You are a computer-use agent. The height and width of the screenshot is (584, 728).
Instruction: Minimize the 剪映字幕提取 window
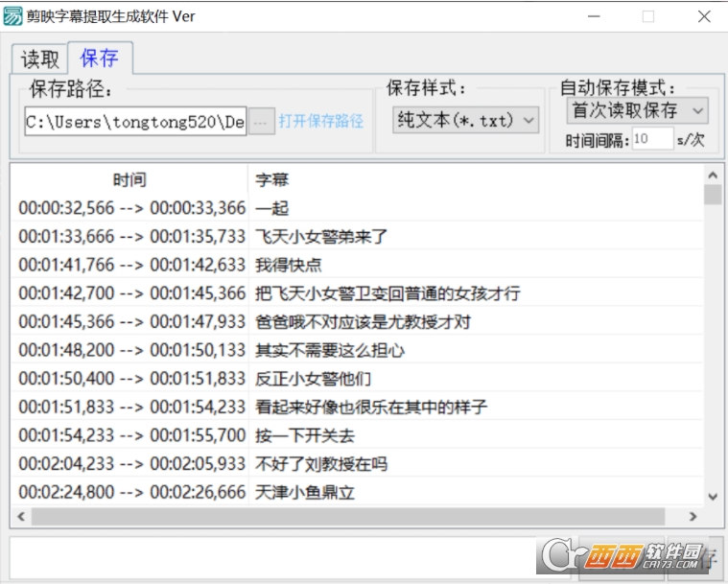594,16
